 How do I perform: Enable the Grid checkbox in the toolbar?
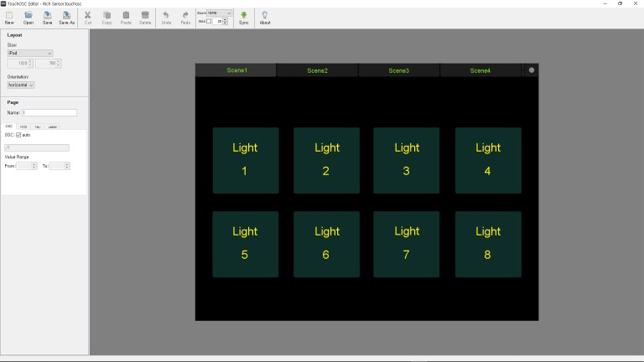210,21
